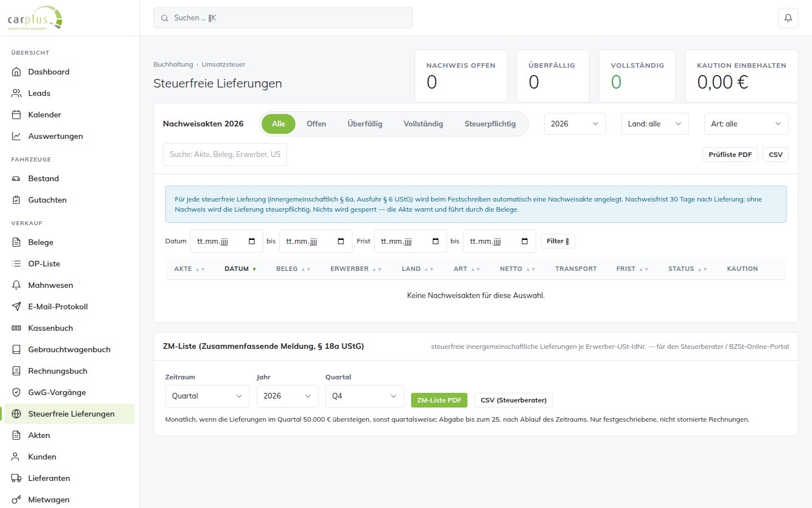Switch to the 'Offen' filter tab
The image size is (812, 508).
(316, 124)
